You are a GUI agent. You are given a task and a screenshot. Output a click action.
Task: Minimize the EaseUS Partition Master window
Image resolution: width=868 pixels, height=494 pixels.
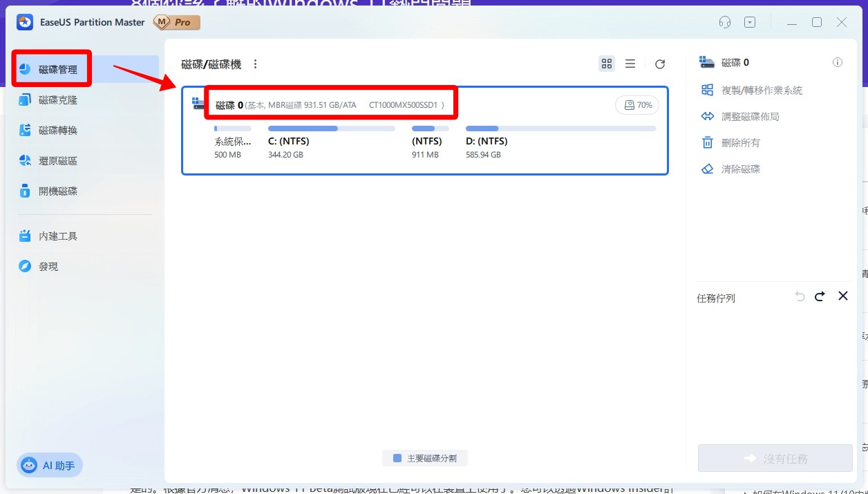click(793, 23)
